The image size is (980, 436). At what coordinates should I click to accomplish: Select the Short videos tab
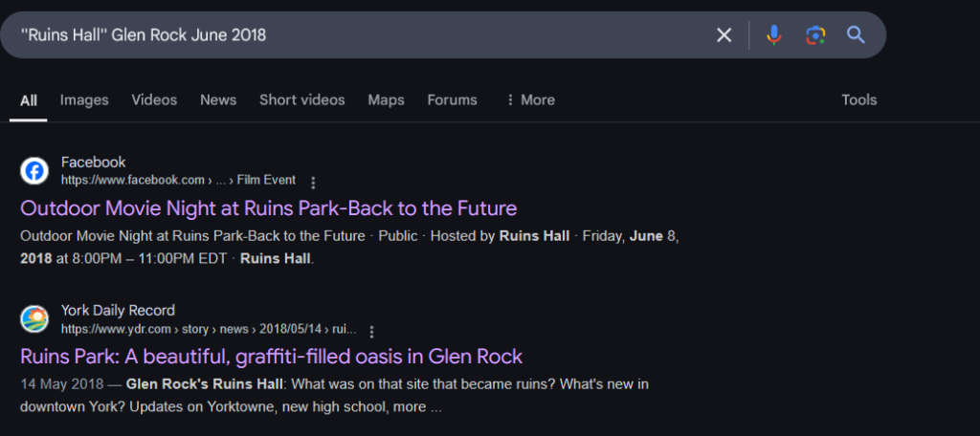tap(301, 100)
